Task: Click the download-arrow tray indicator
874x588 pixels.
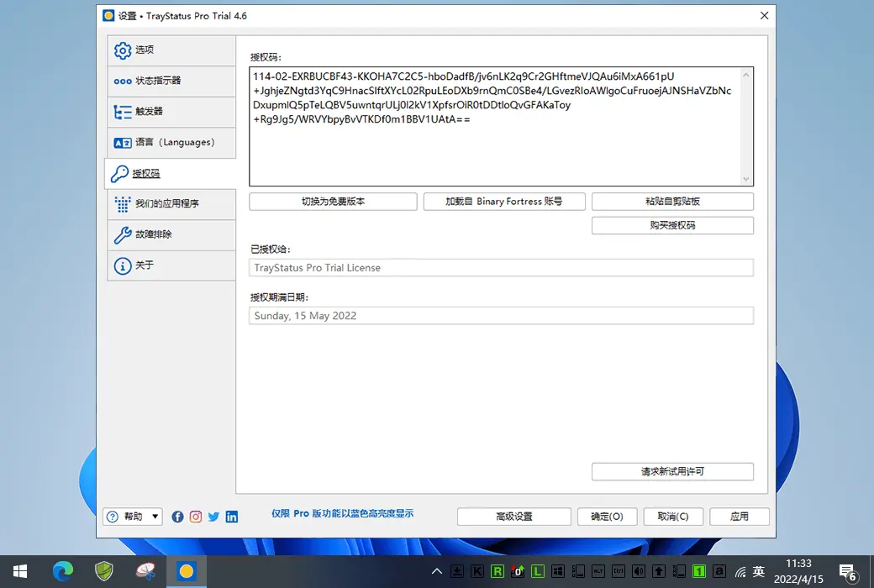Action: click(457, 571)
